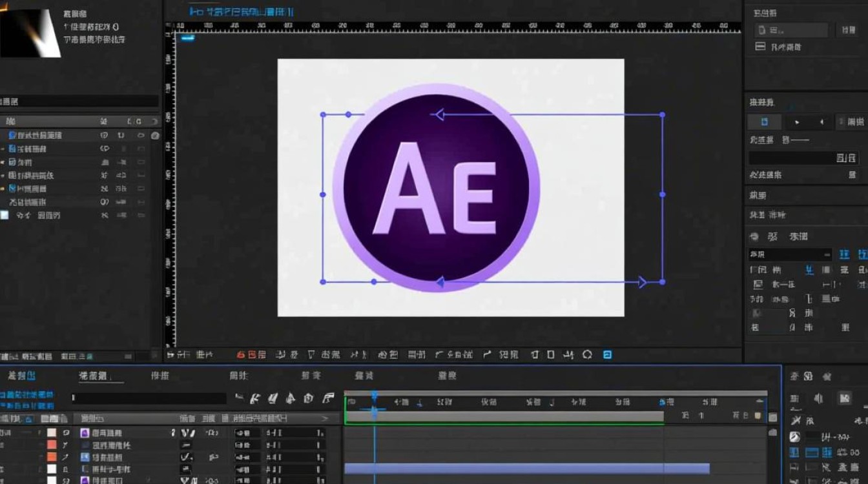This screenshot has width=868, height=484.
Task: Click the highlighted icon right of the speaker icon
Action: (844, 398)
